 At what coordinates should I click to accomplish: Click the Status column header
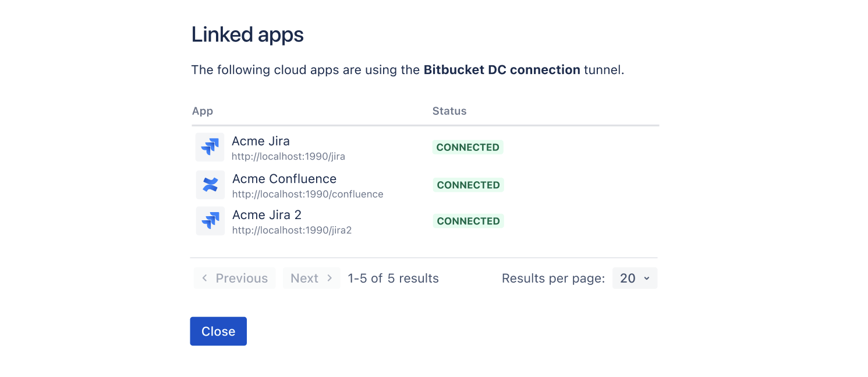(x=449, y=111)
